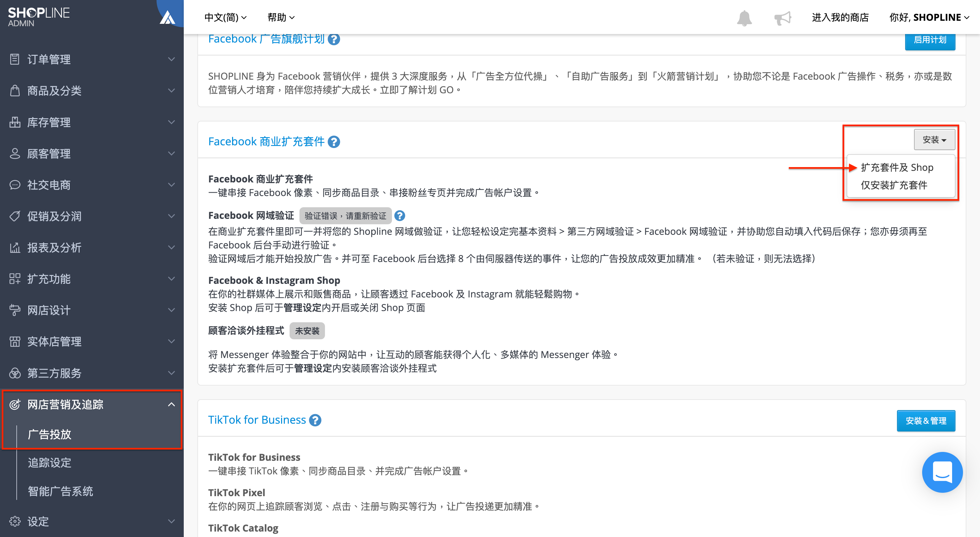
Task: Click the 启用计划 button
Action: [x=930, y=40]
